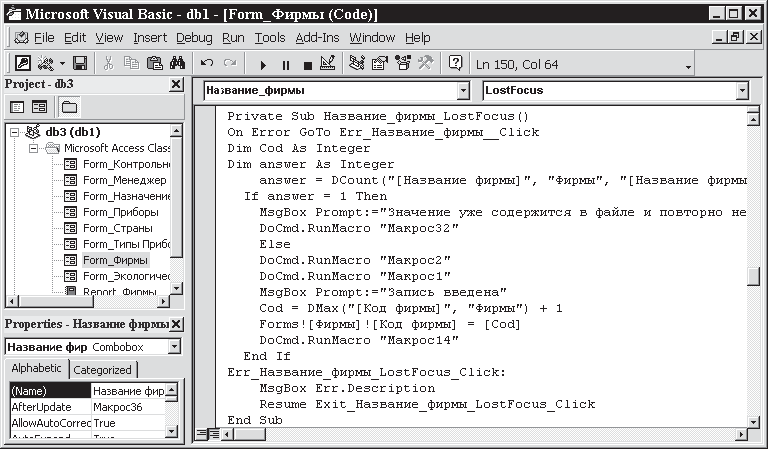Click the Find binoculars icon
This screenshot has height=449, width=768.
point(178,64)
